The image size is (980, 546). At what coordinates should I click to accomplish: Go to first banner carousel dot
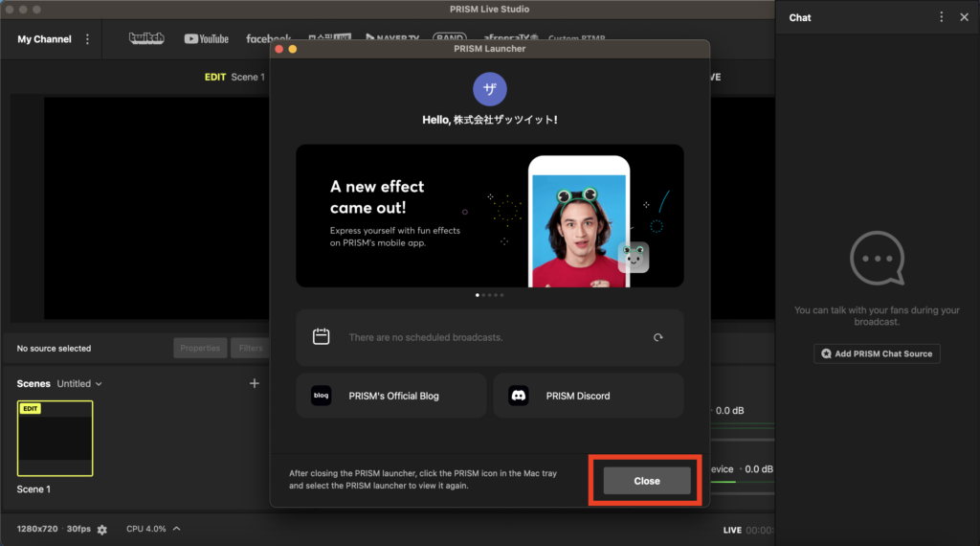pyautogui.click(x=478, y=295)
